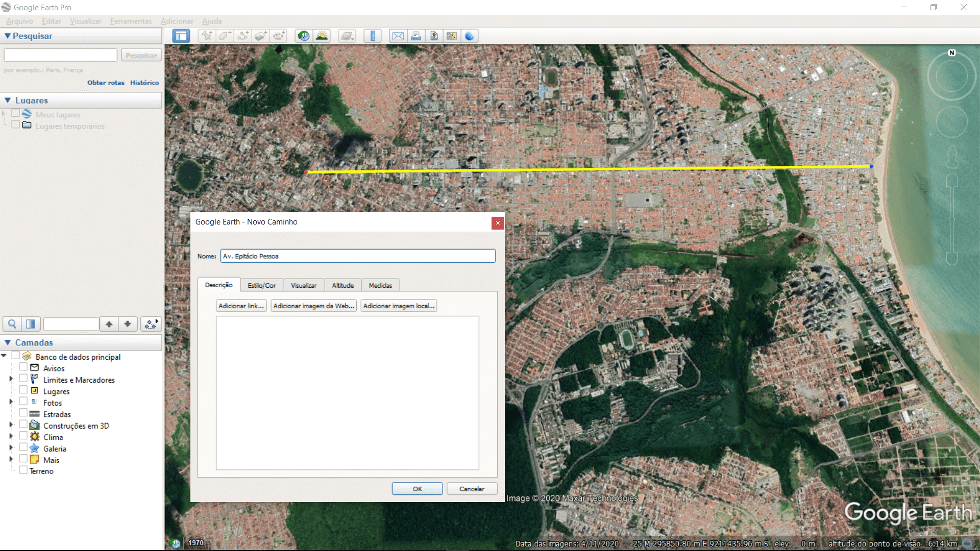Open the print tool
980x551 pixels.
click(x=416, y=36)
